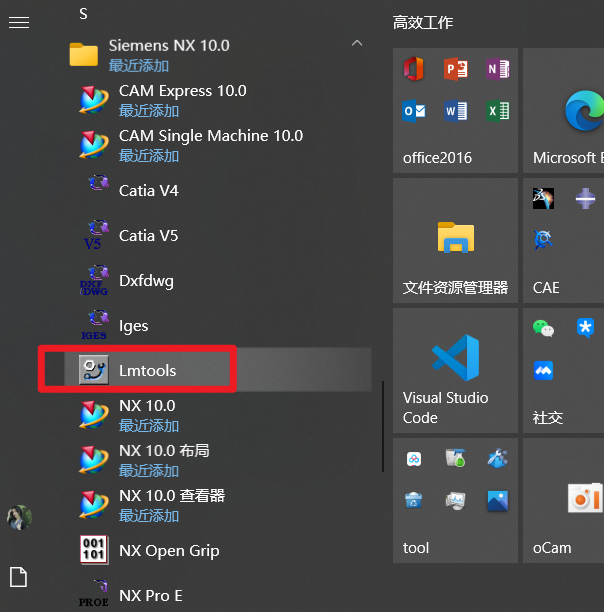Open Documents from the left rail
The width and height of the screenshot is (604, 612).
(x=18, y=576)
